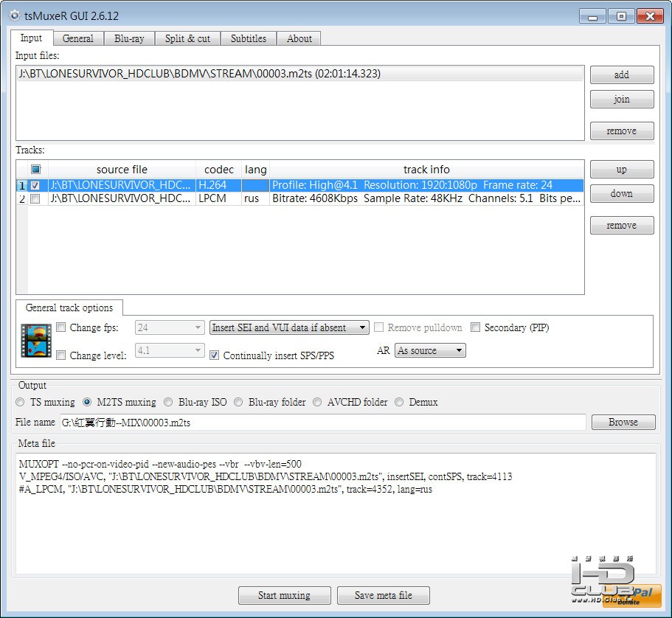Move track down with the down button
672x618 pixels.
click(x=622, y=194)
